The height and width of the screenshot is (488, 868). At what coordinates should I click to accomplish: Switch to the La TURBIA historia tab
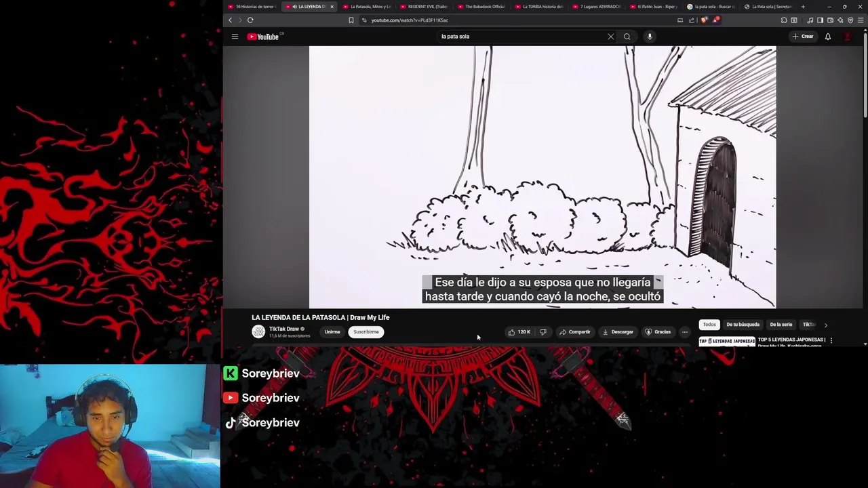(539, 7)
